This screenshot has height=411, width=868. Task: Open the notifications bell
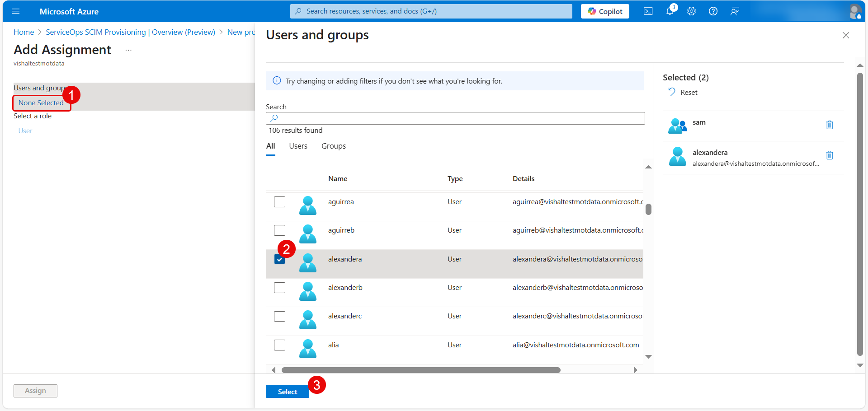tap(670, 11)
